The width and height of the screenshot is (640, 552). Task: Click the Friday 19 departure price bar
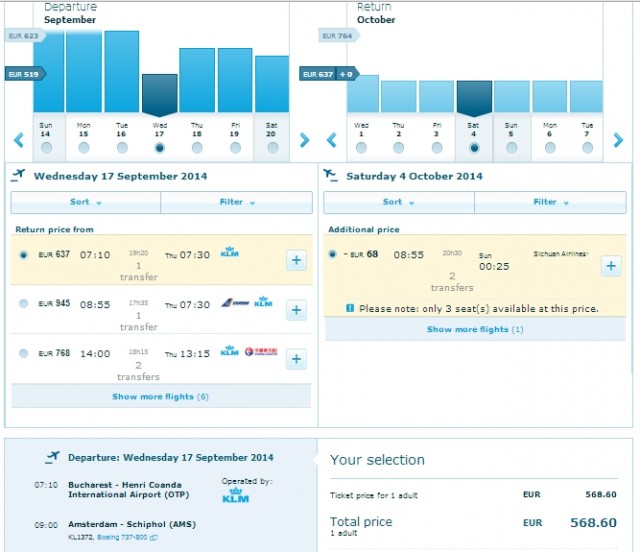tap(235, 80)
